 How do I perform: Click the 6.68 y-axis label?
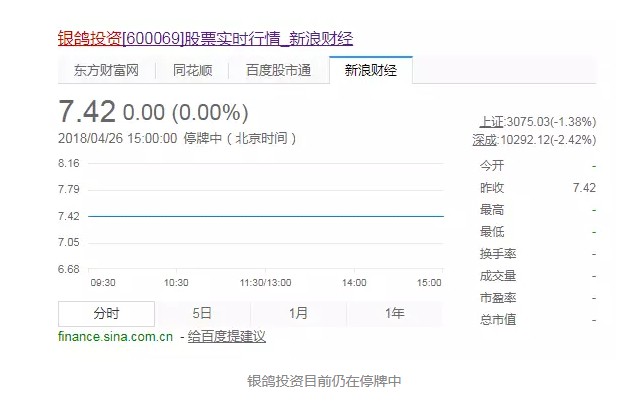pos(69,269)
